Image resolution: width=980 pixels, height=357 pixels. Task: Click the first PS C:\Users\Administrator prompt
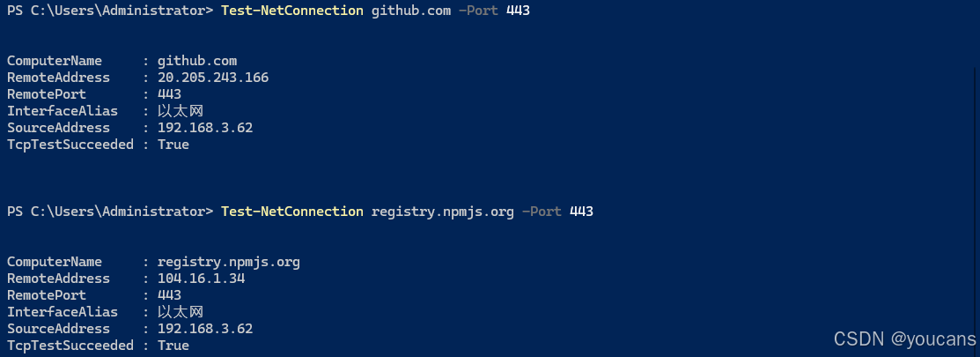(110, 11)
